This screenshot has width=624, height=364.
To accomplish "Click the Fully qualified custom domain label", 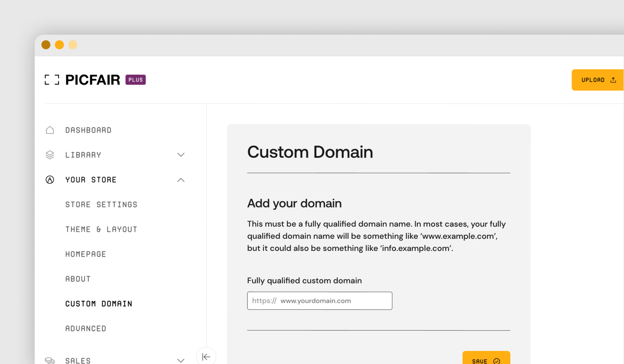I will pyautogui.click(x=305, y=281).
